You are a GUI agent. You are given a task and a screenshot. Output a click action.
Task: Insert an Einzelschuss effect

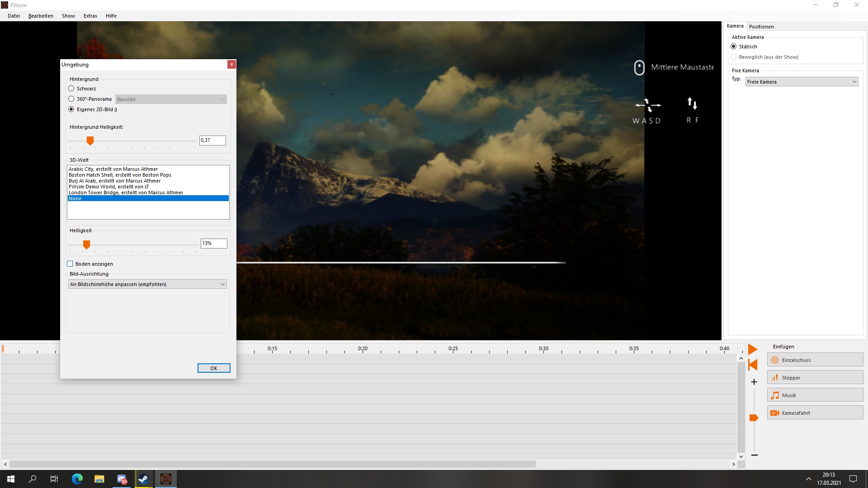tap(815, 360)
